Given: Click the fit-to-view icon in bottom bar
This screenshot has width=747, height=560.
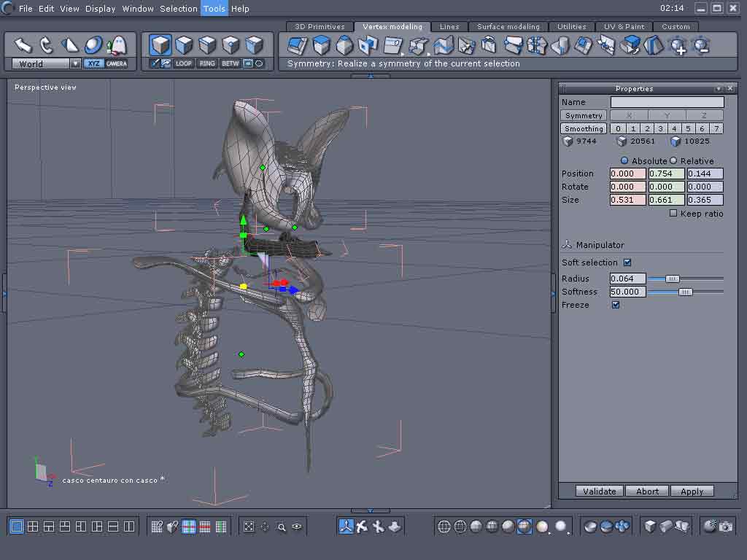Looking at the screenshot, I should click(249, 526).
